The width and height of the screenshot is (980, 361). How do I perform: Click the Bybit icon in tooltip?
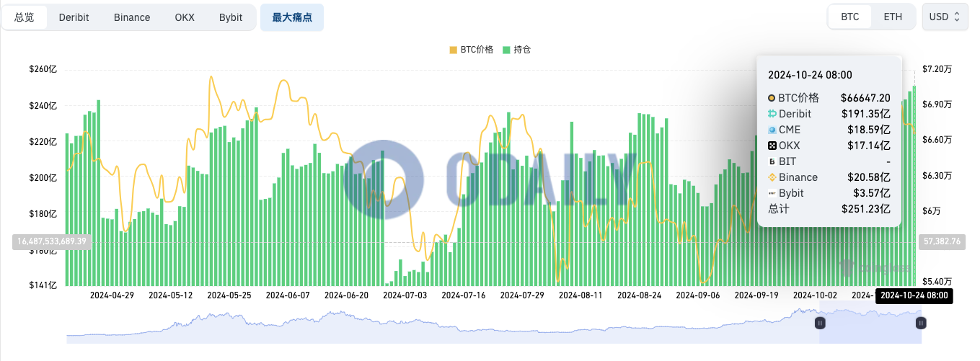point(772,193)
